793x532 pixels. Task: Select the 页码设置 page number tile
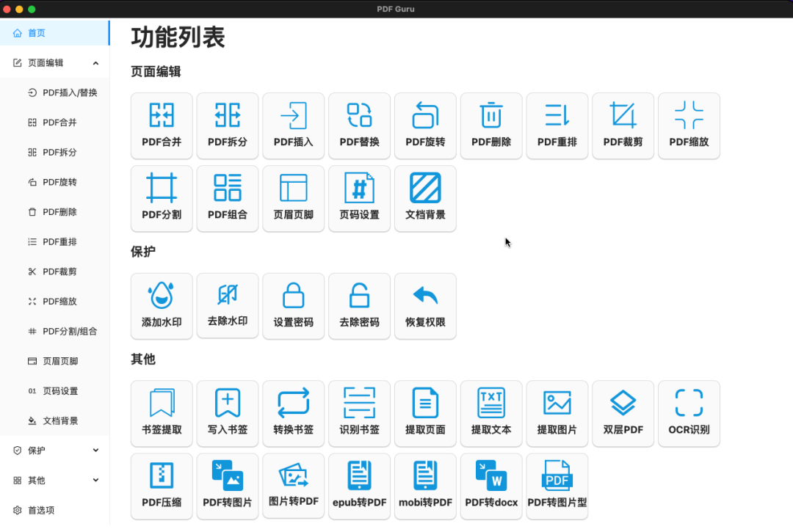point(359,198)
